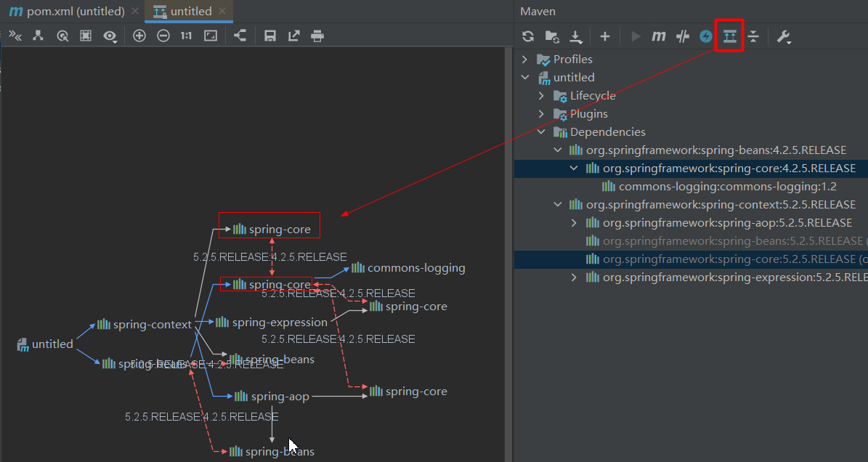Viewport: 868px width, 462px height.
Task: Expand spring-aop:5.2.5.RELEASE dependency
Action: click(x=574, y=223)
